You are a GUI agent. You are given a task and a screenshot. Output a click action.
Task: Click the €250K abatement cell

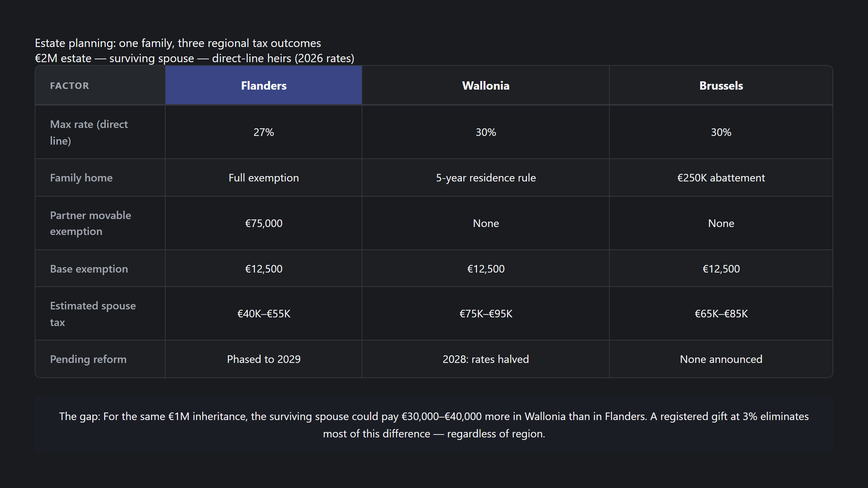point(721,178)
